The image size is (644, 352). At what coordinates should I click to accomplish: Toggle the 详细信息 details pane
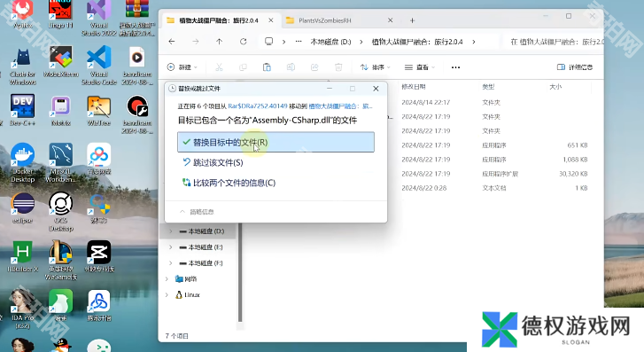tap(575, 67)
